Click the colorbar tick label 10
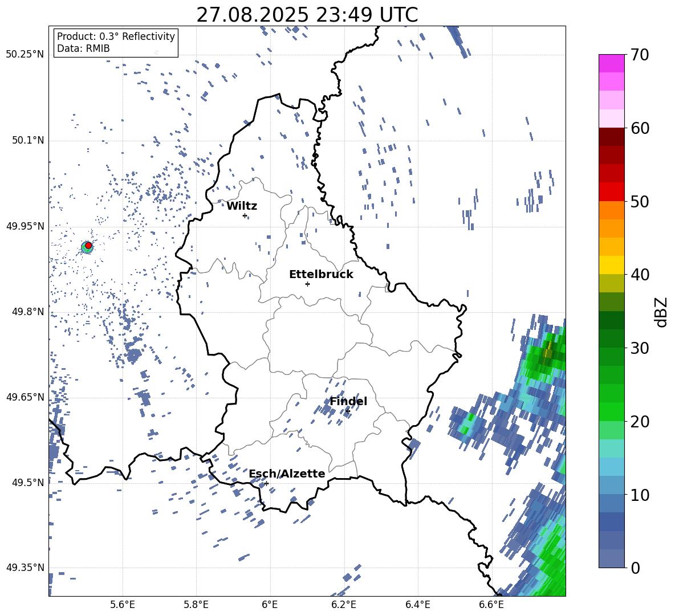Image resolution: width=675 pixels, height=616 pixels. [x=639, y=495]
